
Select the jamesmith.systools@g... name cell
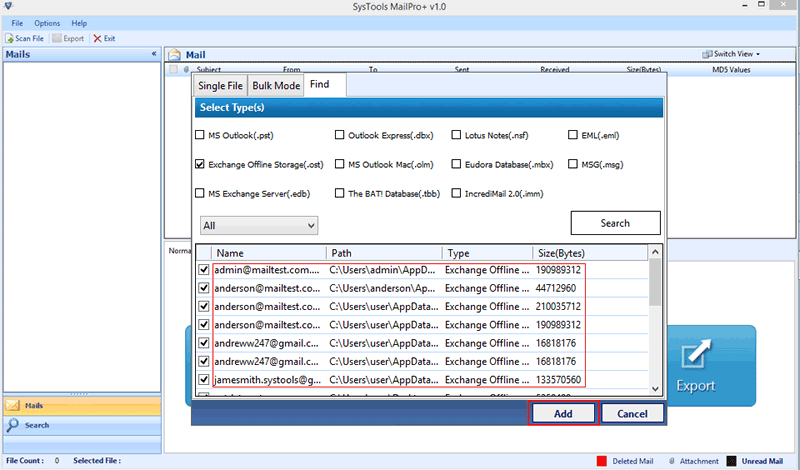point(267,380)
